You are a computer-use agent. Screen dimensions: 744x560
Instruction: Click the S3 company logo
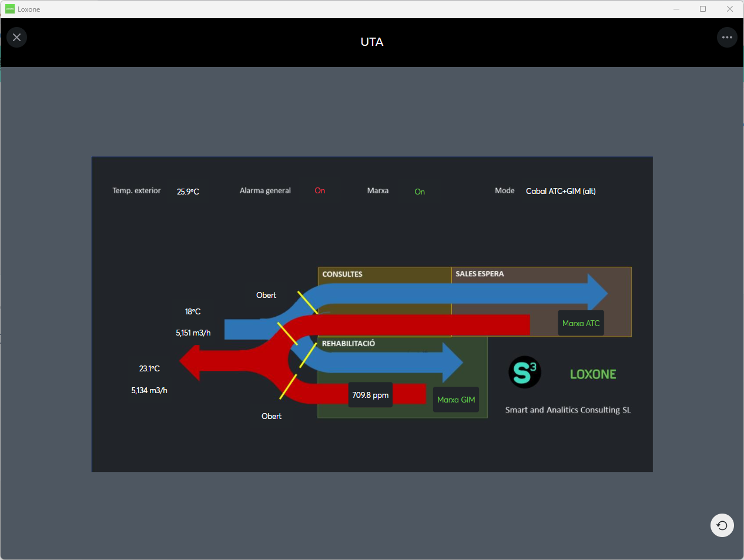tap(524, 372)
